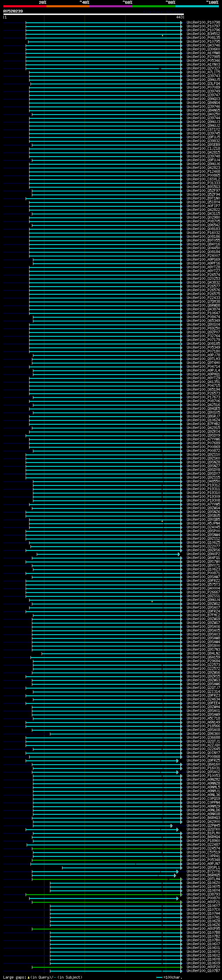
Task: Select the UniRef100_P08474 label
Action: click(x=203, y=317)
